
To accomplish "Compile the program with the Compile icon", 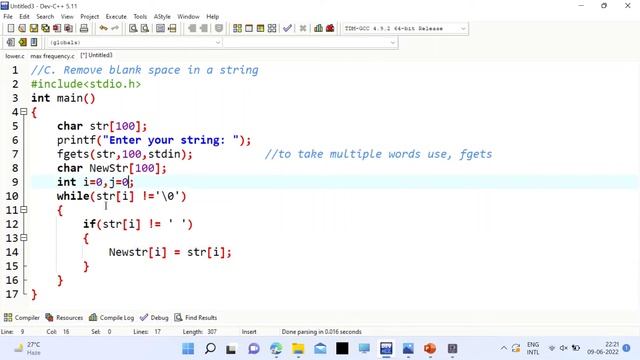I will point(237,28).
